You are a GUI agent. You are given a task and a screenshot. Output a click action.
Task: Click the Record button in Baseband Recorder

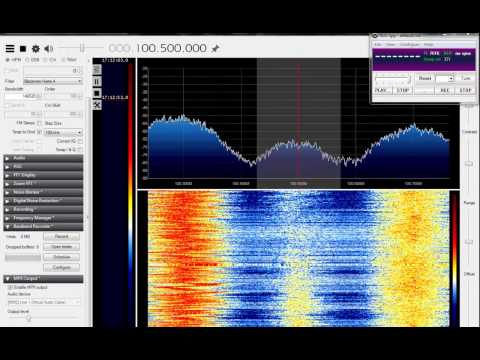point(62,236)
